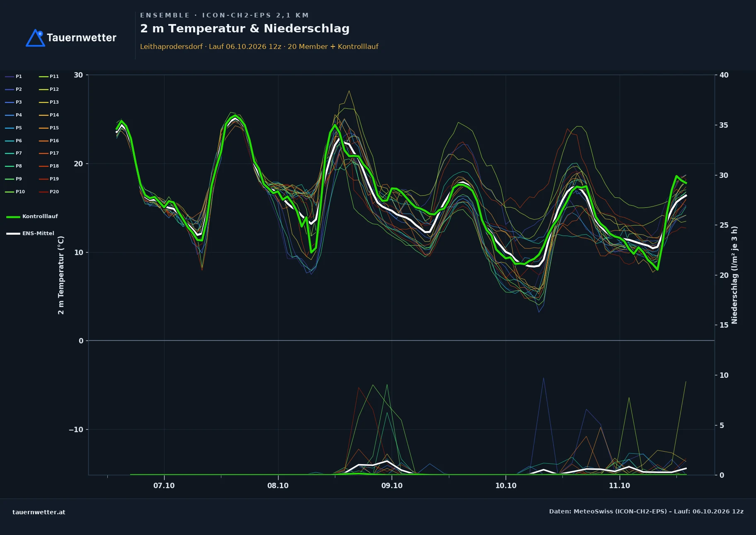Click the Kontrolllauf legend label
The height and width of the screenshot is (535, 756).
pos(40,216)
